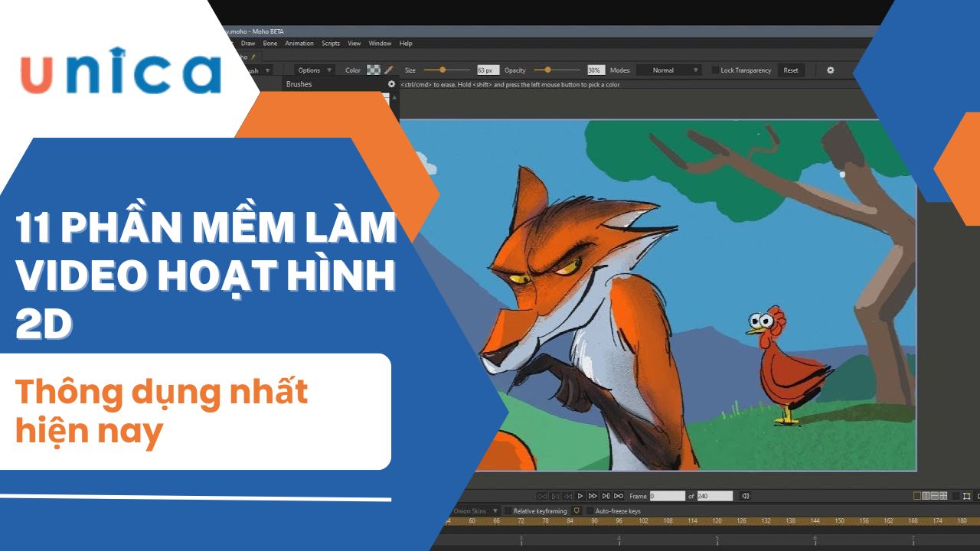Image resolution: width=980 pixels, height=551 pixels.
Task: Switch to four-pane grid layout icon
Action: (x=943, y=496)
